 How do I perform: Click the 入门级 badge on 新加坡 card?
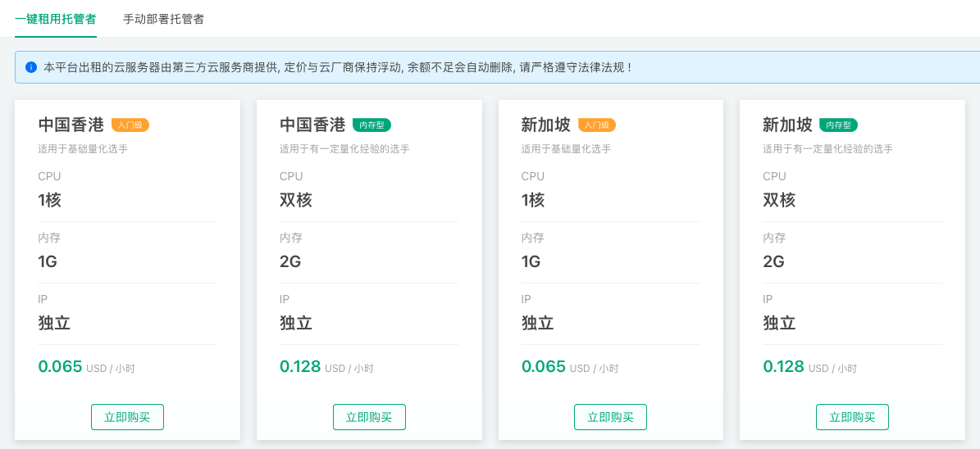[597, 125]
